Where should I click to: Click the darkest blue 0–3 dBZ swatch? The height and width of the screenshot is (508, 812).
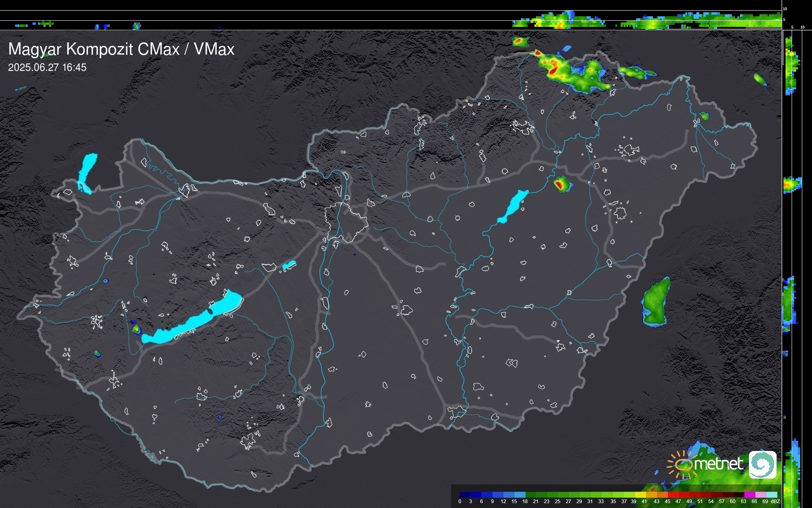click(x=465, y=495)
